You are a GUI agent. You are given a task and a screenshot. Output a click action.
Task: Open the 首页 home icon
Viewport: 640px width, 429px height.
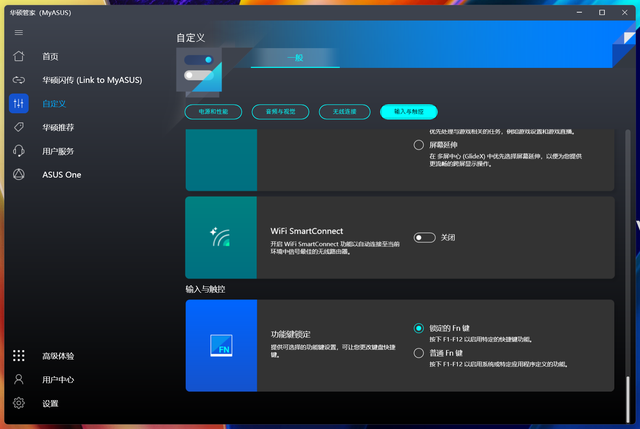(19, 56)
